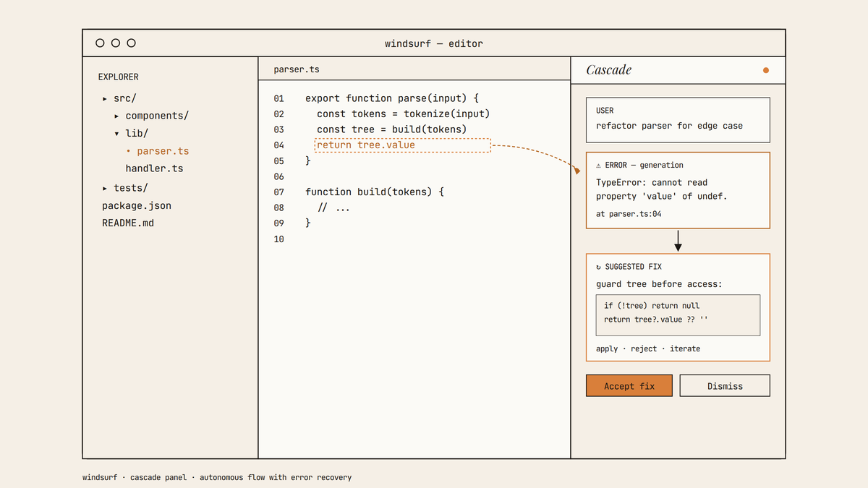Click line number 10 in the gutter
This screenshot has width=868, height=488.
point(279,239)
